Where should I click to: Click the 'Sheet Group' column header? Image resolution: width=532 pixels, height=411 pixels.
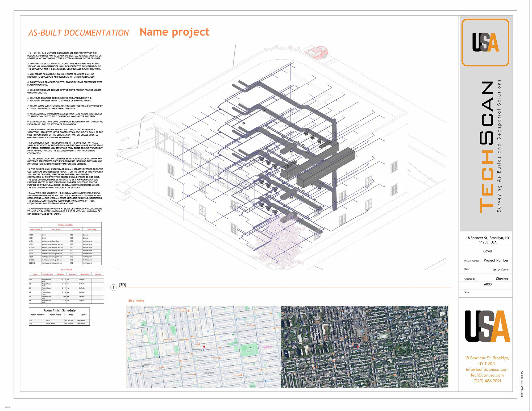(x=92, y=229)
